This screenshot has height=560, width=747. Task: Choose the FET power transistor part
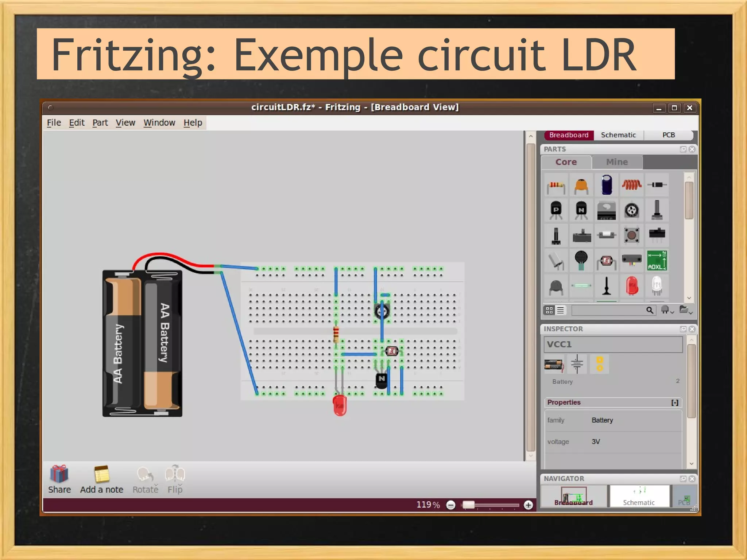[606, 210]
